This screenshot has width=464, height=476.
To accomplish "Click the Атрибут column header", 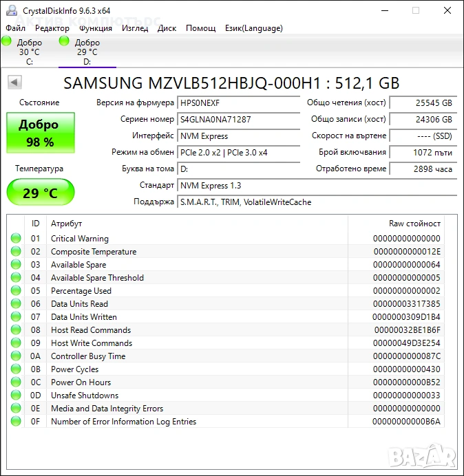I will [x=67, y=224].
